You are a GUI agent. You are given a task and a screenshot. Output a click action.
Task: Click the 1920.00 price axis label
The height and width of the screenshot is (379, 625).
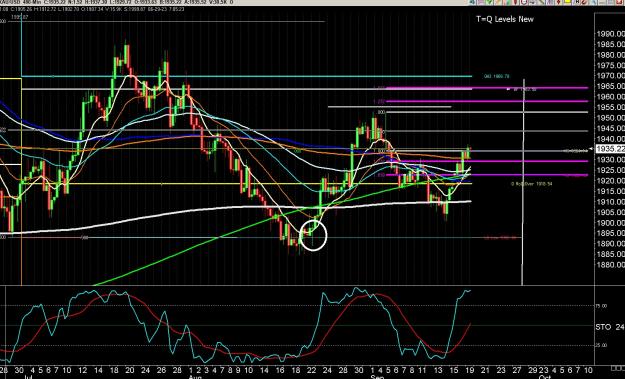click(x=610, y=181)
